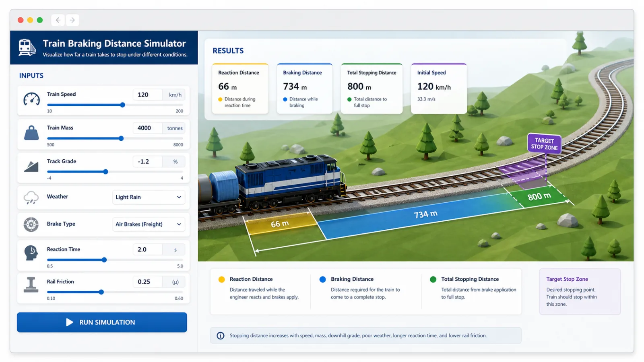Screen dimensions: 644x362
Task: Select the Braking Distance result card
Action: tap(305, 88)
